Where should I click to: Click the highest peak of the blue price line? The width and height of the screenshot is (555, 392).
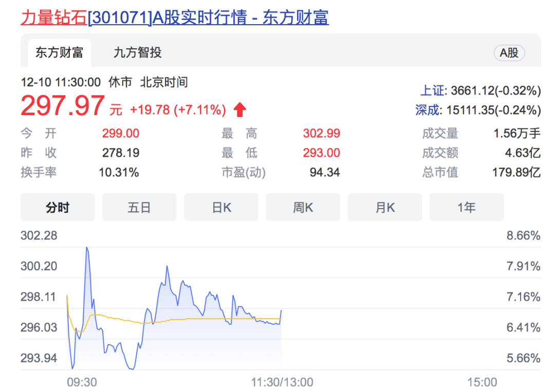(87, 248)
